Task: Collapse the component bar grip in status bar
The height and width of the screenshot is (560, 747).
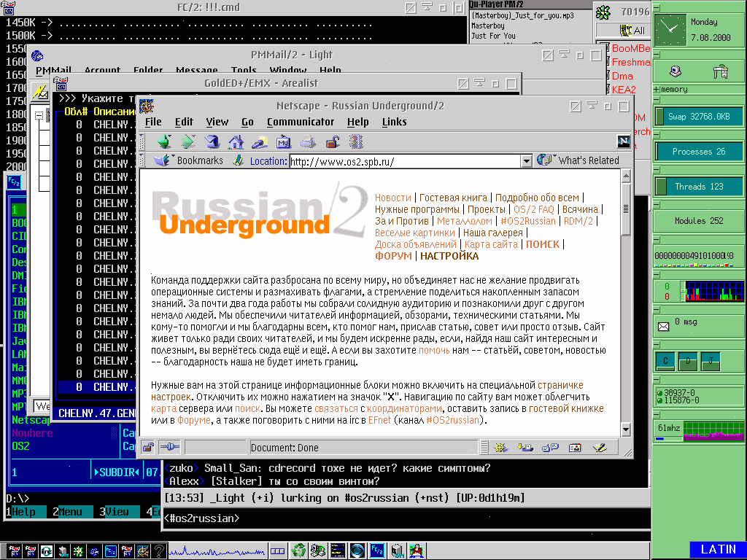Action: point(484,448)
